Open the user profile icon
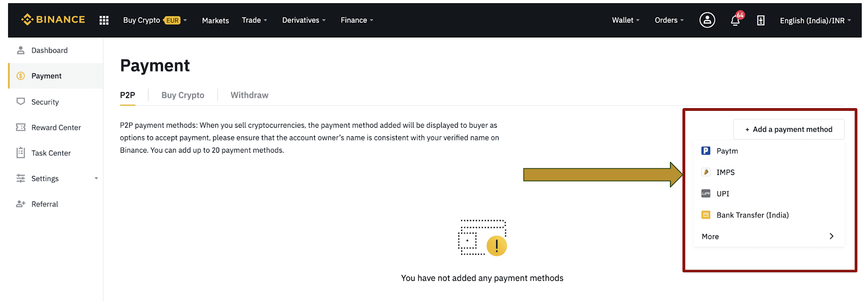868x301 pixels. 707,20
